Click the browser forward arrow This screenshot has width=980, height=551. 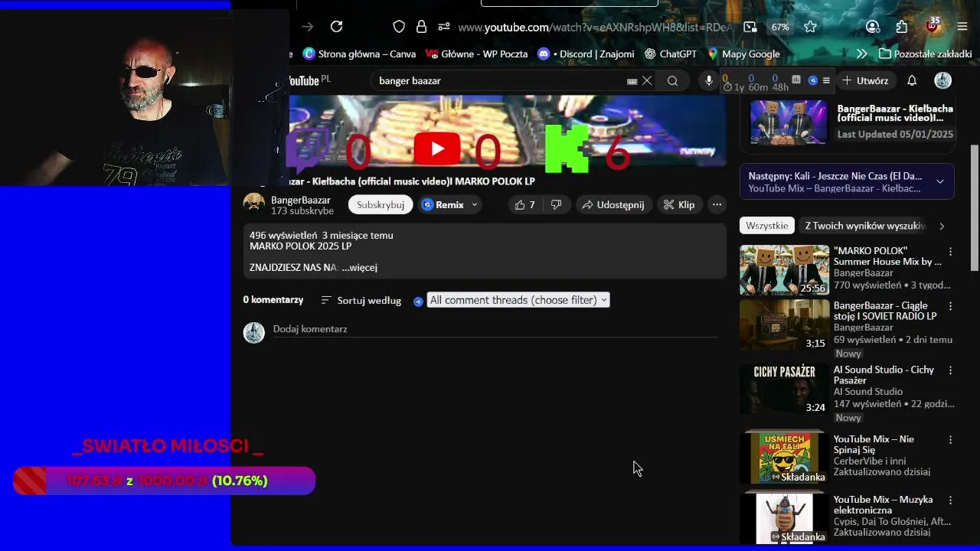tap(307, 27)
